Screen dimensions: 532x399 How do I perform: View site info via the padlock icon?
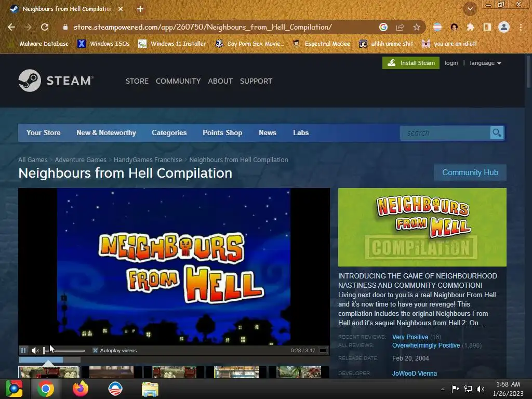(65, 27)
